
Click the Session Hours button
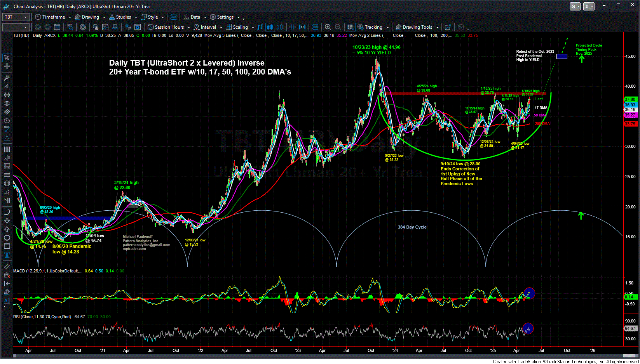[x=166, y=27]
